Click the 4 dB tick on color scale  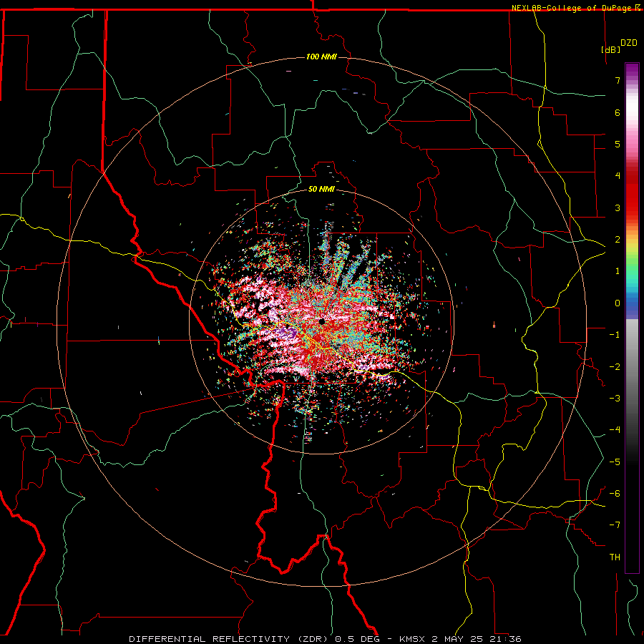618,176
